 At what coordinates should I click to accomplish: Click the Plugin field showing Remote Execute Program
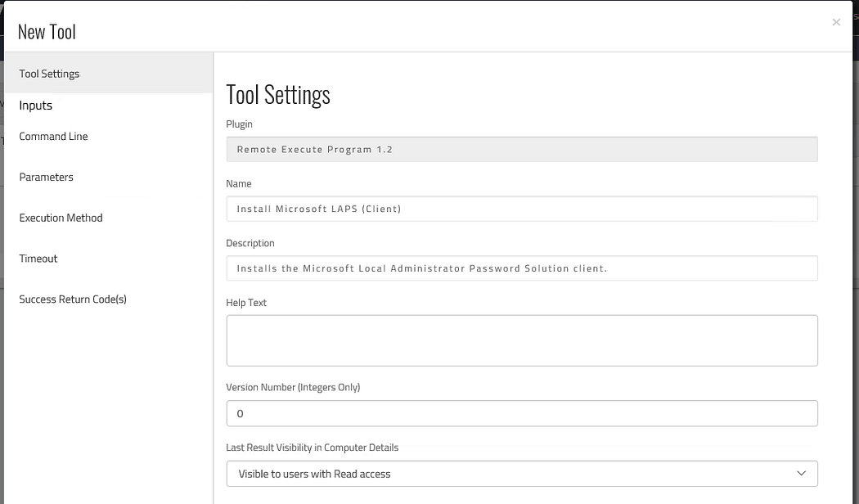tap(521, 150)
